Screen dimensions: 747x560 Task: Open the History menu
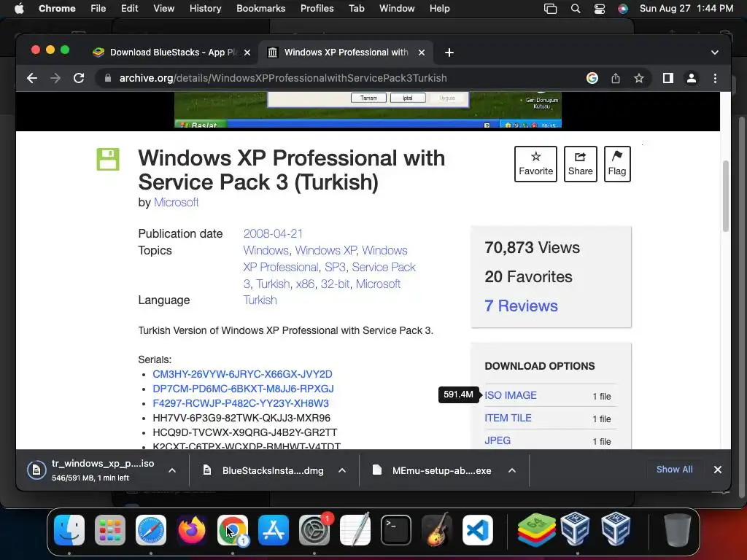pos(205,9)
